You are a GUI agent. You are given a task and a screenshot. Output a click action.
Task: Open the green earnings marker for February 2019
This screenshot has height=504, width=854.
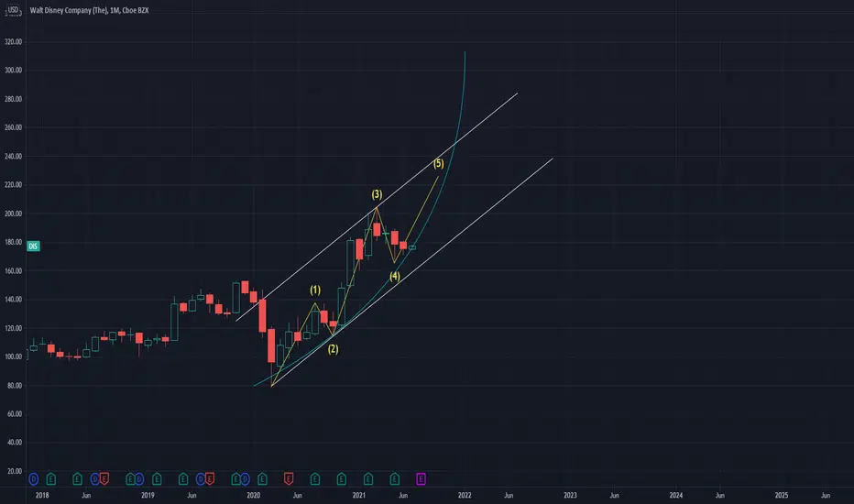point(157,479)
